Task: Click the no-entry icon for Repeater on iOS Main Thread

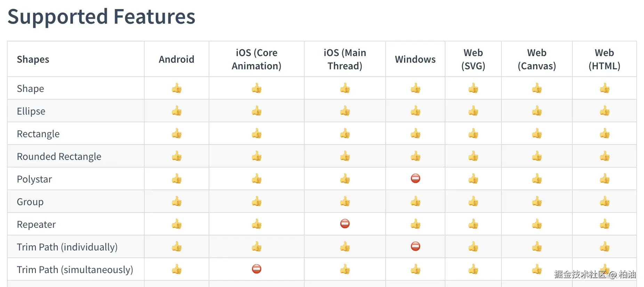Action: click(x=345, y=224)
